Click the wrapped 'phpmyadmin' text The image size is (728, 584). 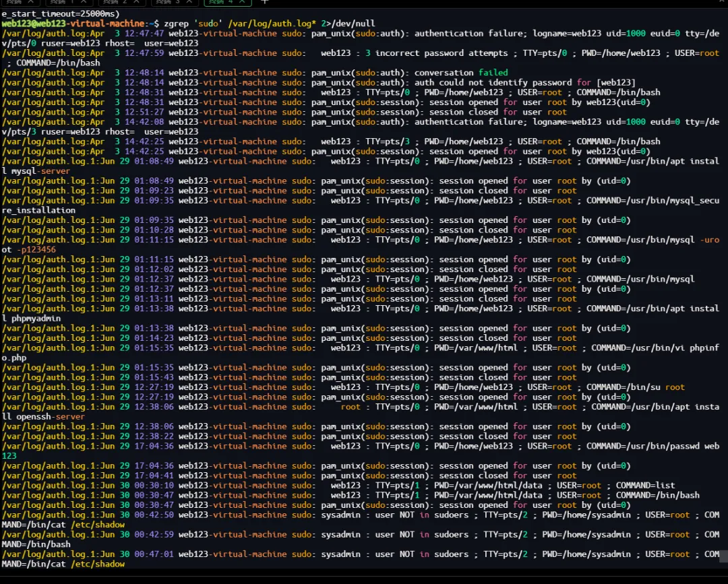click(36, 318)
